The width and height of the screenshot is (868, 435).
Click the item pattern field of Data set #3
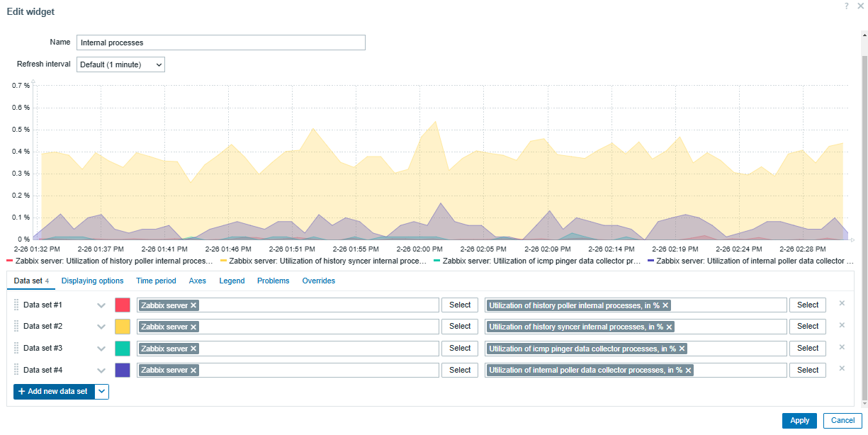[636, 349]
